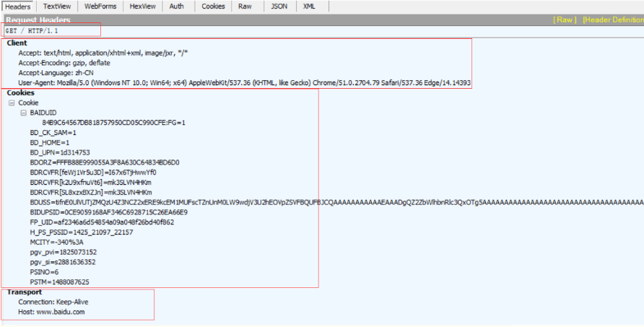Viewport: 644px width, 327px height.
Task: Select the H_PS_PSSID cookie row
Action: point(82,232)
